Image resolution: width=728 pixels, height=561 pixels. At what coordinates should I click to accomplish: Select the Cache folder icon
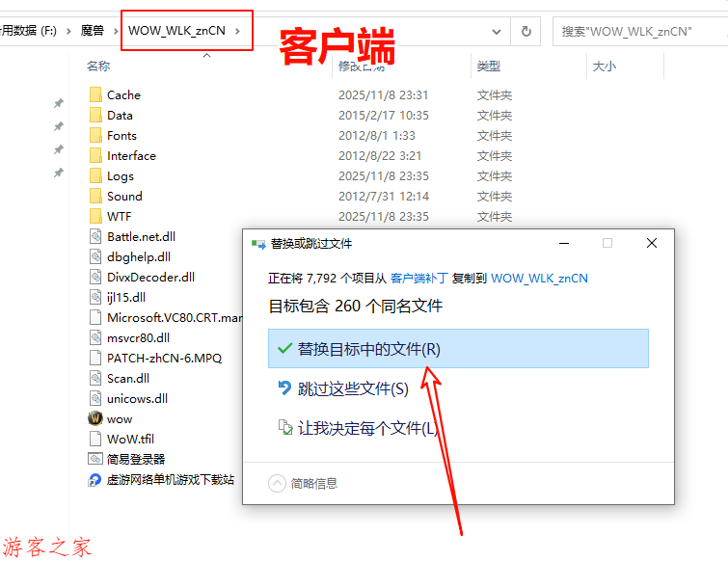[94, 94]
